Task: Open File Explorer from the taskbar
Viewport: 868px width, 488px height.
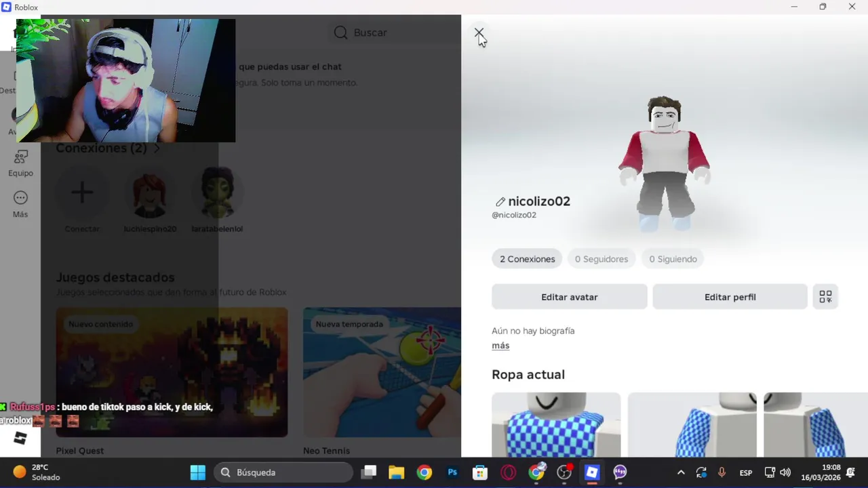Action: click(396, 472)
